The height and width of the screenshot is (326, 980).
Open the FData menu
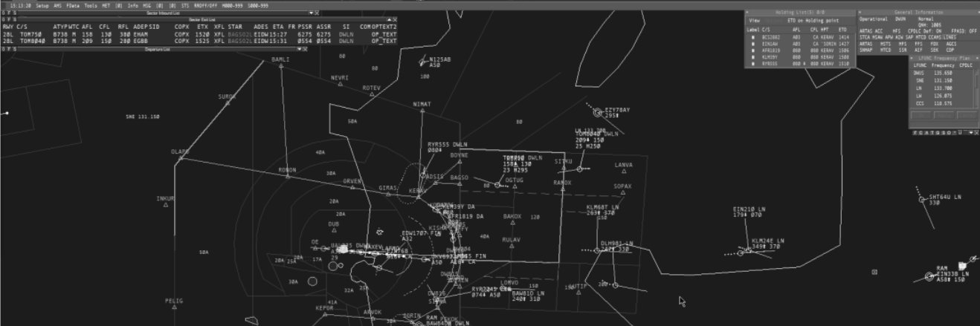[73, 5]
